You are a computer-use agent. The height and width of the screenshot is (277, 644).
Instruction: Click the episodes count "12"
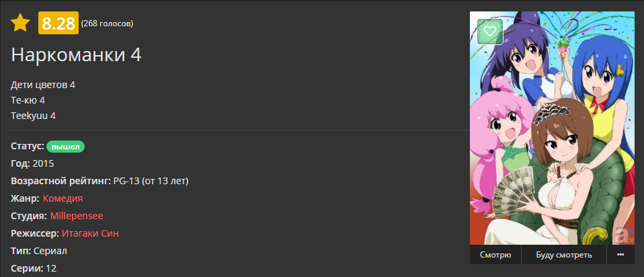[x=51, y=268]
